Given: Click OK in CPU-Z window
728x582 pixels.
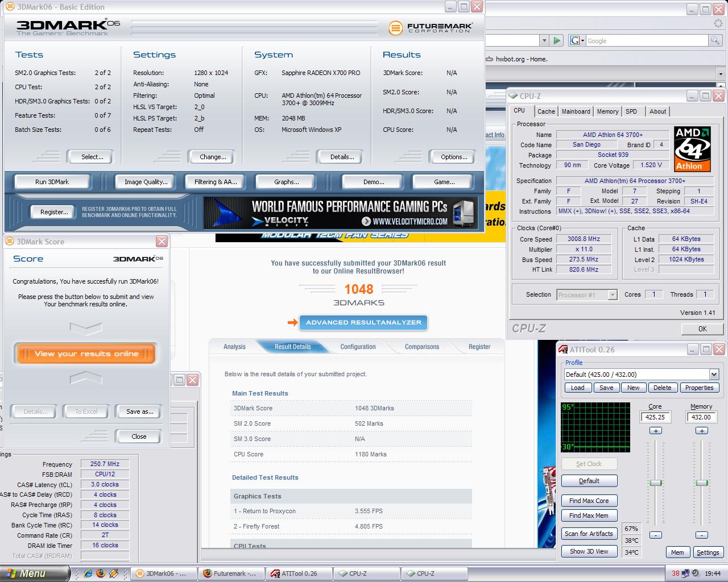Looking at the screenshot, I should tap(702, 329).
